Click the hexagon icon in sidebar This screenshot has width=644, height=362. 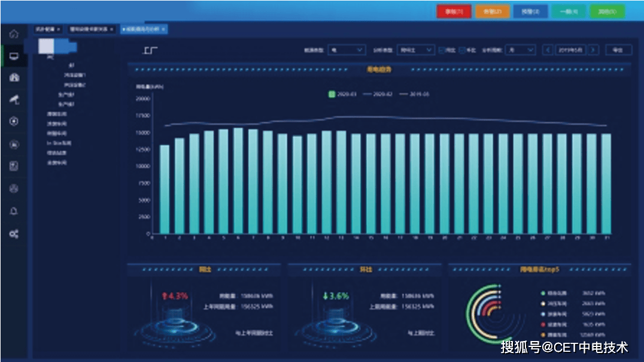coord(14,122)
